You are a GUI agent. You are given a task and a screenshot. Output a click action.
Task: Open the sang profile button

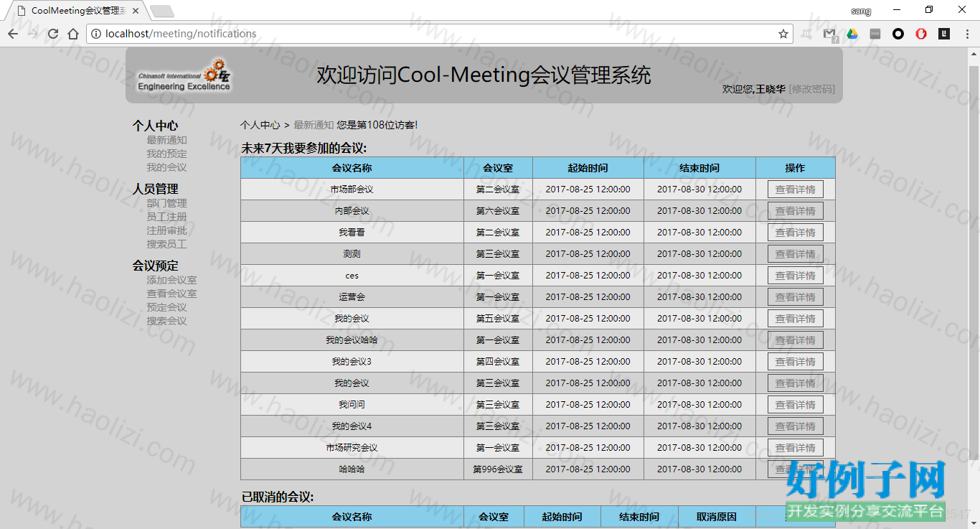click(861, 11)
